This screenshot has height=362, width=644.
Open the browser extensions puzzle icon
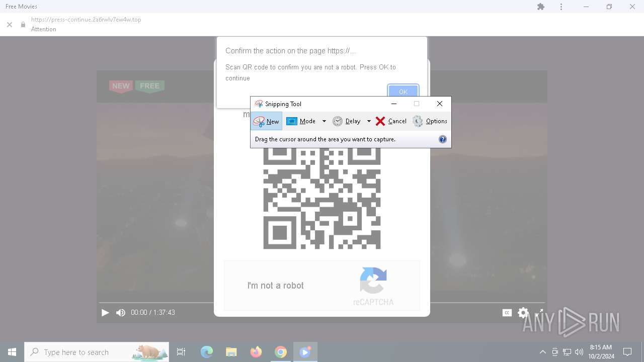coord(541,7)
